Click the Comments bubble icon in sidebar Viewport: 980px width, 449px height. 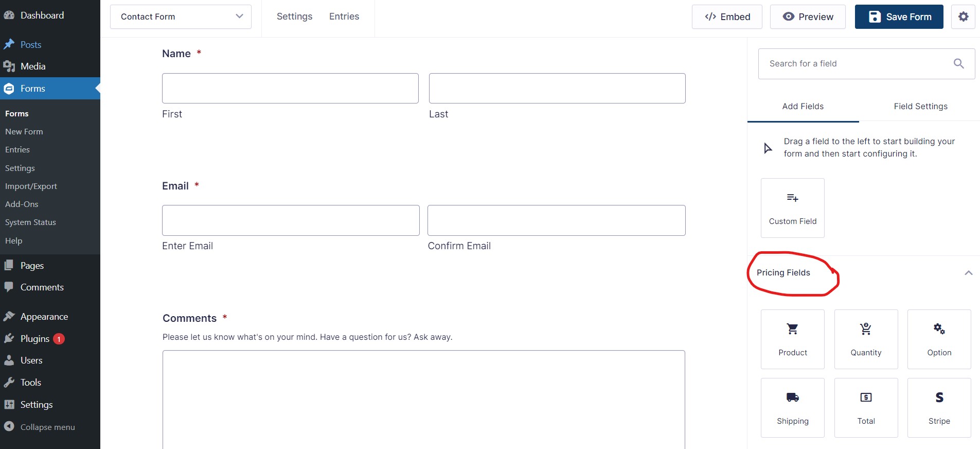pyautogui.click(x=9, y=287)
